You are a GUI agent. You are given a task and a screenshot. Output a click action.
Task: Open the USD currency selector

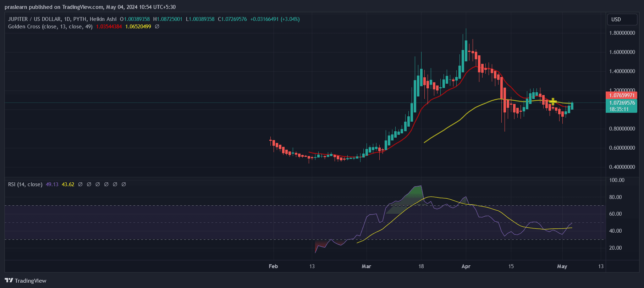point(622,20)
